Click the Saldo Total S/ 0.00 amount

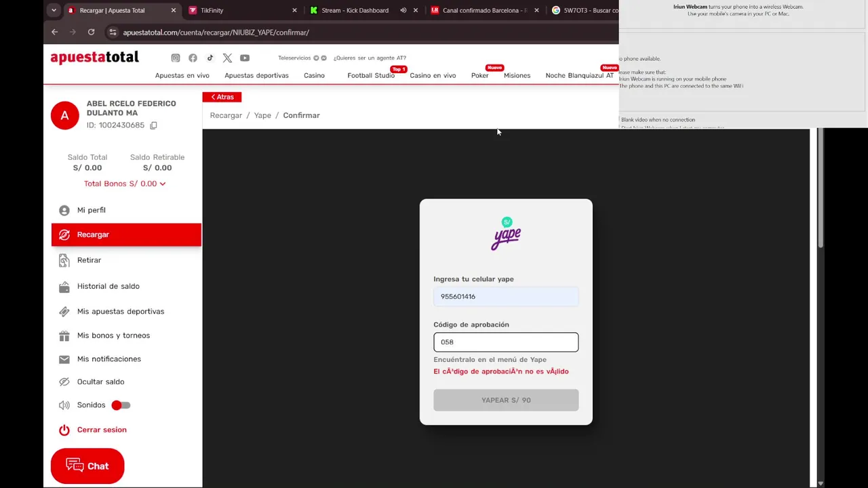87,168
